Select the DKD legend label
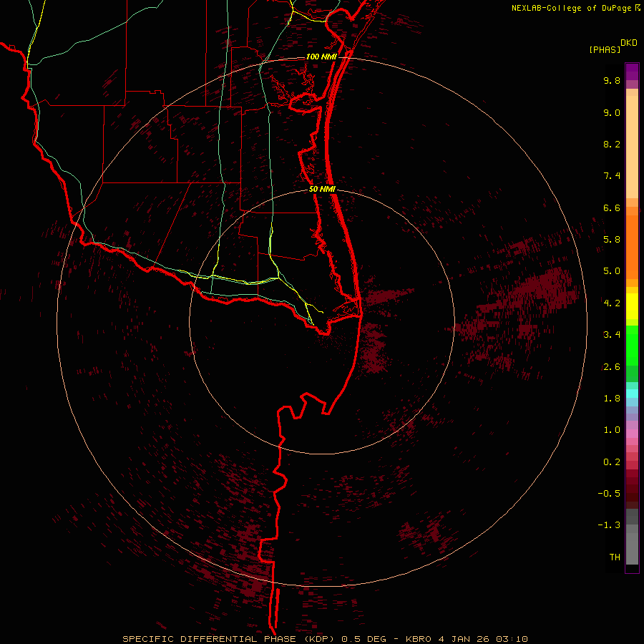Viewport: 644px width, 644px height. [x=629, y=42]
